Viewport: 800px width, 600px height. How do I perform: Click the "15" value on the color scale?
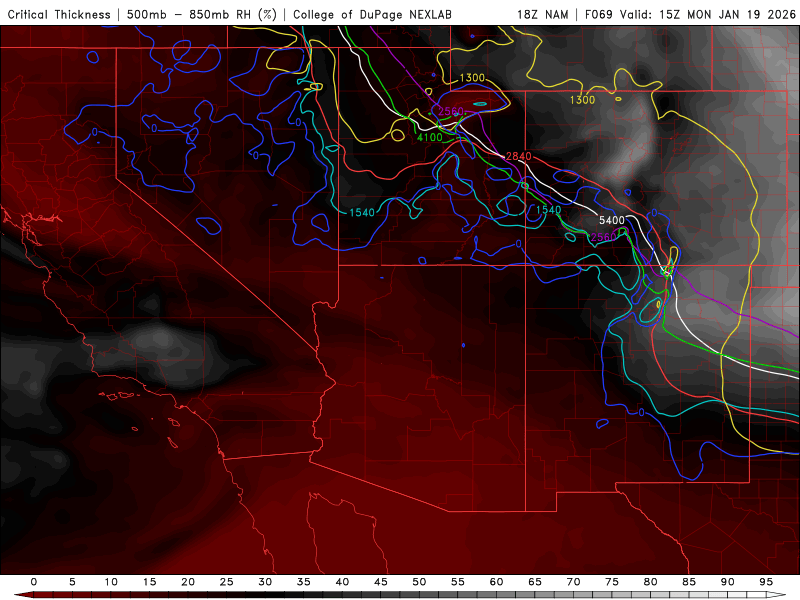point(149,582)
